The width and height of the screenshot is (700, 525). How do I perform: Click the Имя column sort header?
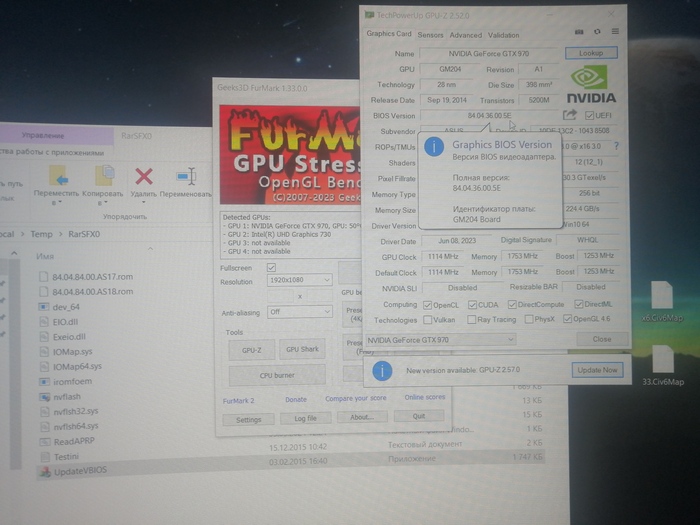point(45,256)
